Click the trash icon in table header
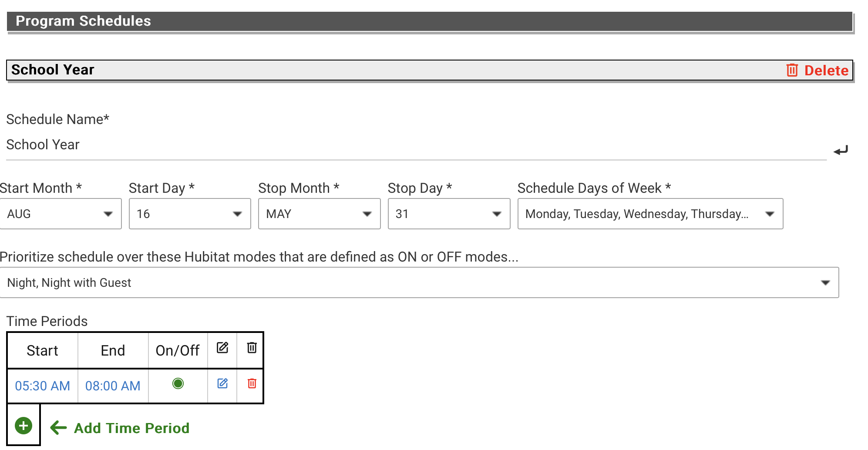Viewport: 868px width, 450px height. point(252,348)
